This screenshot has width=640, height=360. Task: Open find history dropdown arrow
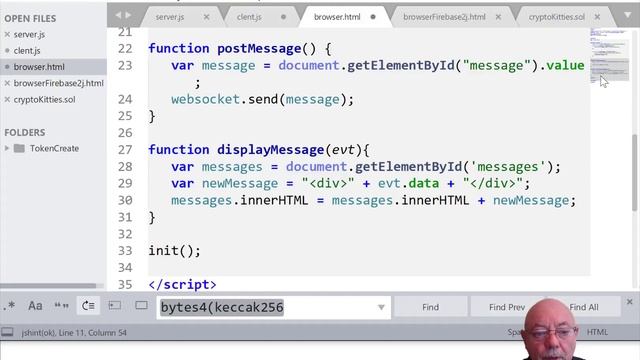click(x=381, y=307)
